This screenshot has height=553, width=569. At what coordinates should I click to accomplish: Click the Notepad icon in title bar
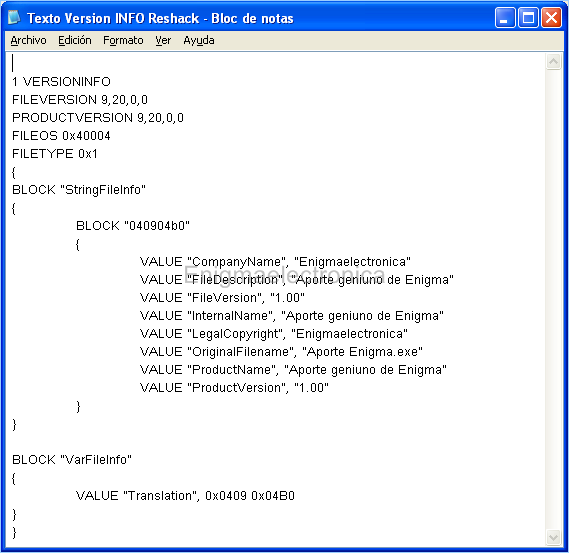pyautogui.click(x=14, y=17)
